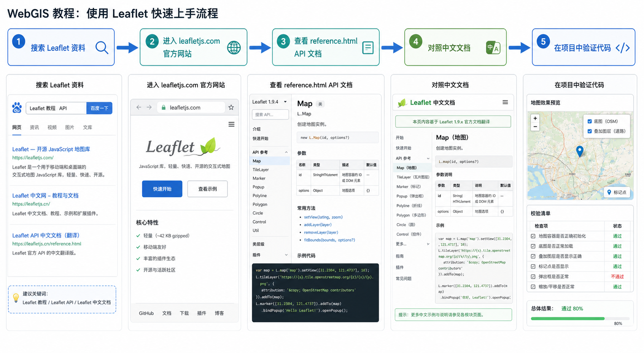The image size is (644, 353).
Task: Check the 地图容器是否正确初始化 checkbox
Action: 533,236
